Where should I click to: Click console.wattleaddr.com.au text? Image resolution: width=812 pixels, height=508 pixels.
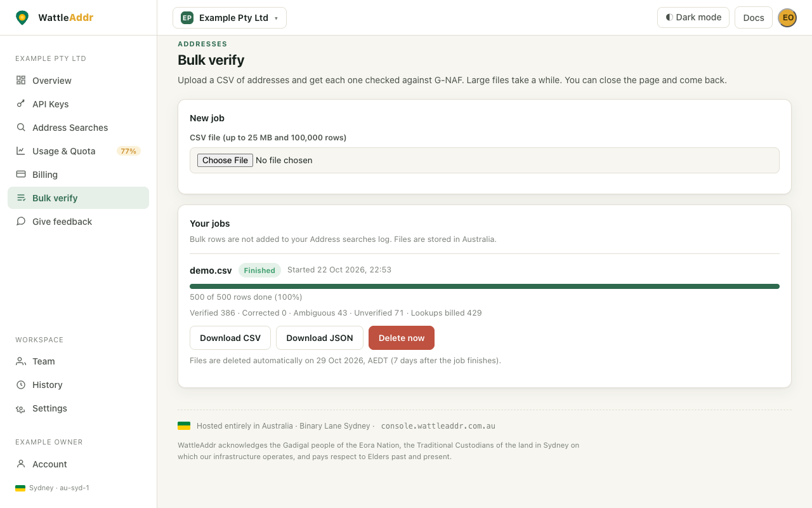click(x=438, y=426)
